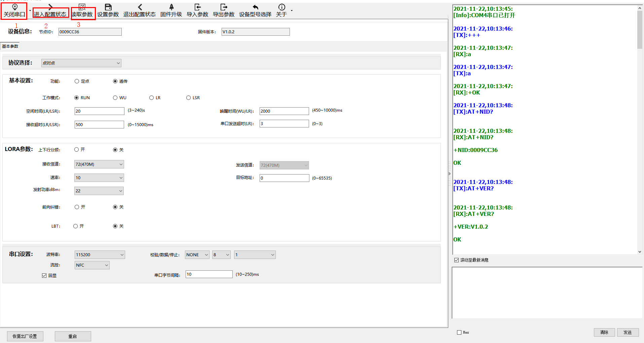The image size is (644, 343).
Task: Toggle the 回显 echo checkbox
Action: pos(44,276)
